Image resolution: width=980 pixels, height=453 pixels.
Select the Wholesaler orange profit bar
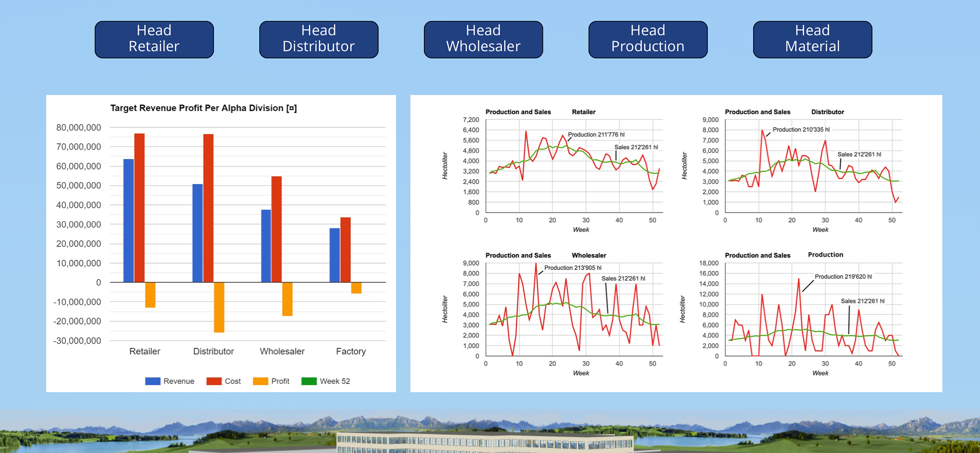click(x=287, y=299)
